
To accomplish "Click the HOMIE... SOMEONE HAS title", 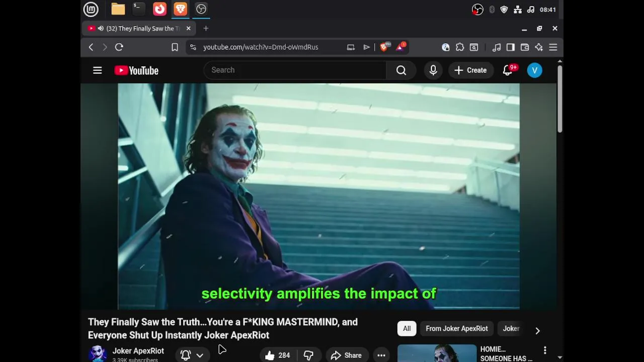I will [x=506, y=354].
